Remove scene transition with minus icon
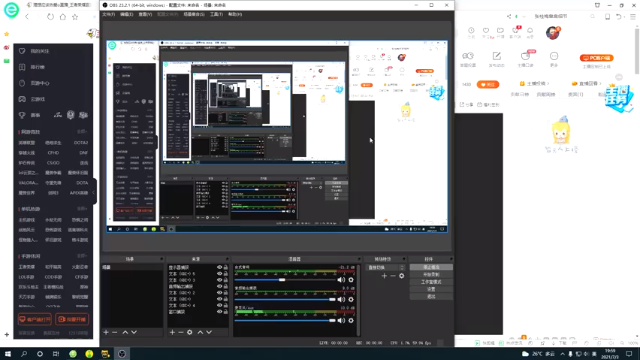This screenshot has height=360, width=640. click(x=393, y=276)
